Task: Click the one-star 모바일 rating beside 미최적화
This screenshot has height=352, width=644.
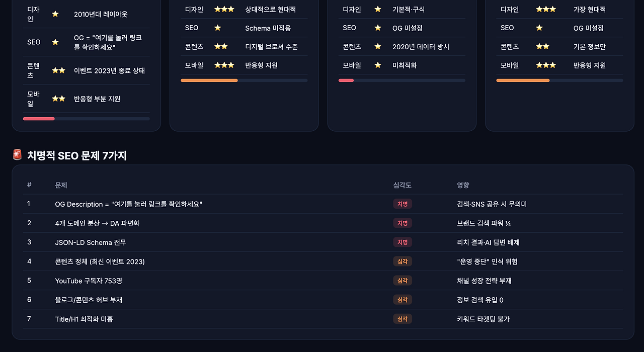Action: tap(378, 65)
